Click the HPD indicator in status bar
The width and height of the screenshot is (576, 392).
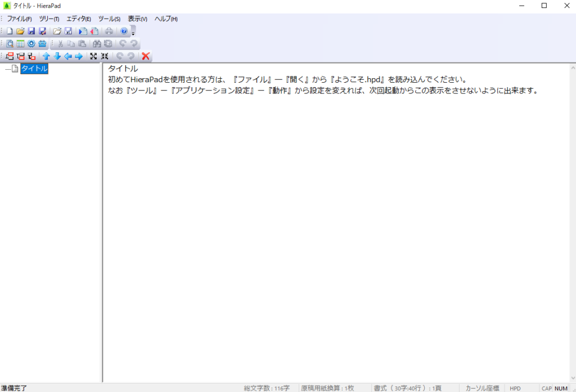[515, 388]
